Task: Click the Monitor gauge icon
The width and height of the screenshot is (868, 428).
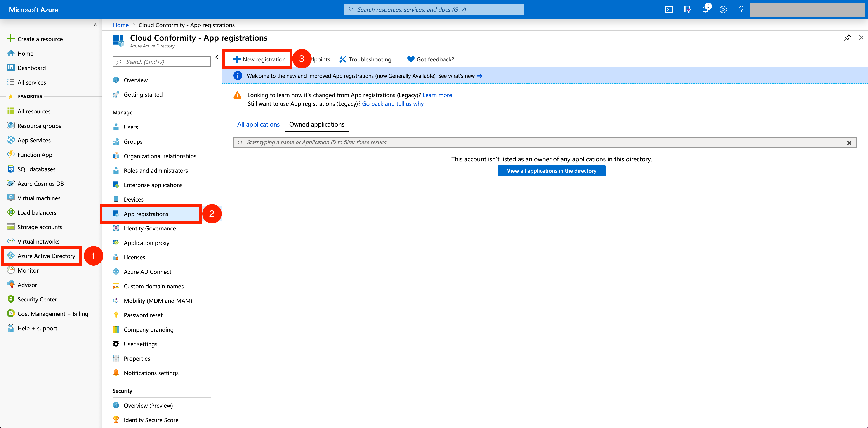Action: (x=11, y=270)
